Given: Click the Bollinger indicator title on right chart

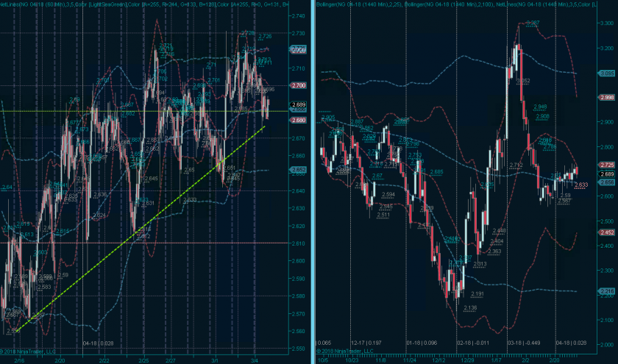Looking at the screenshot, I should 456,4.
